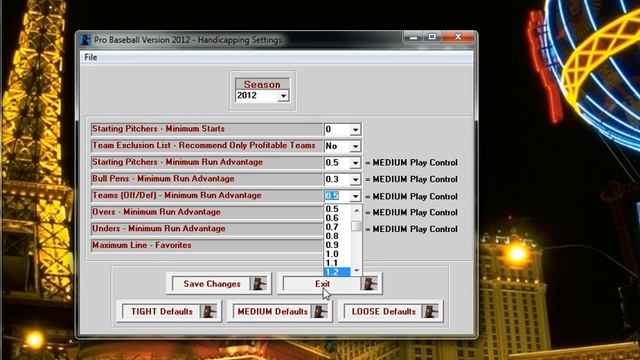
Task: Select 0.9 in the open dropdown list
Action: 337,245
